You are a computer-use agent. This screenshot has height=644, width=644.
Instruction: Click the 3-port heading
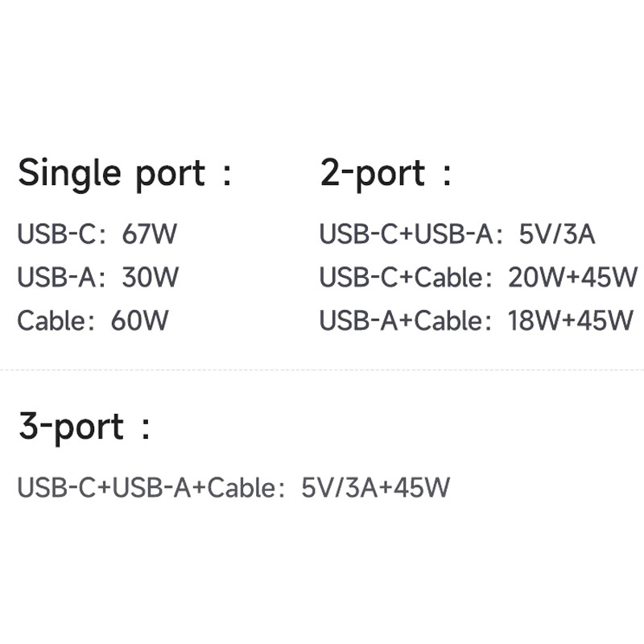point(85,428)
